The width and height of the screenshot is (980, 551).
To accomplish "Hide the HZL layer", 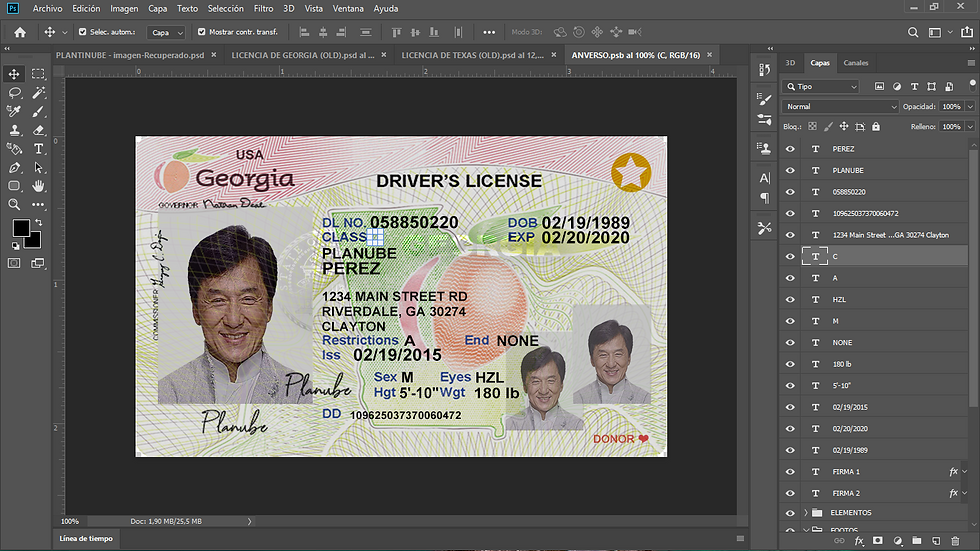I will coord(790,299).
